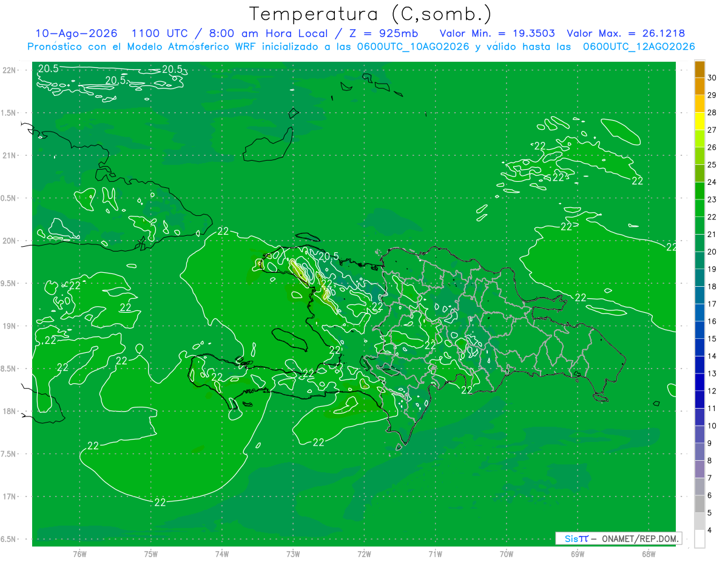Pick the teal swatch between 18 and 19
Viewport: 728px width, 562px height.
pos(699,278)
